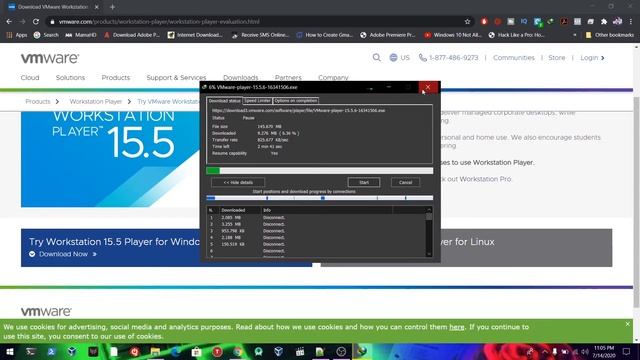Open the Internet Download... bookmark
Image resolution: width=640 pixels, height=360 pixels.
tap(195, 35)
